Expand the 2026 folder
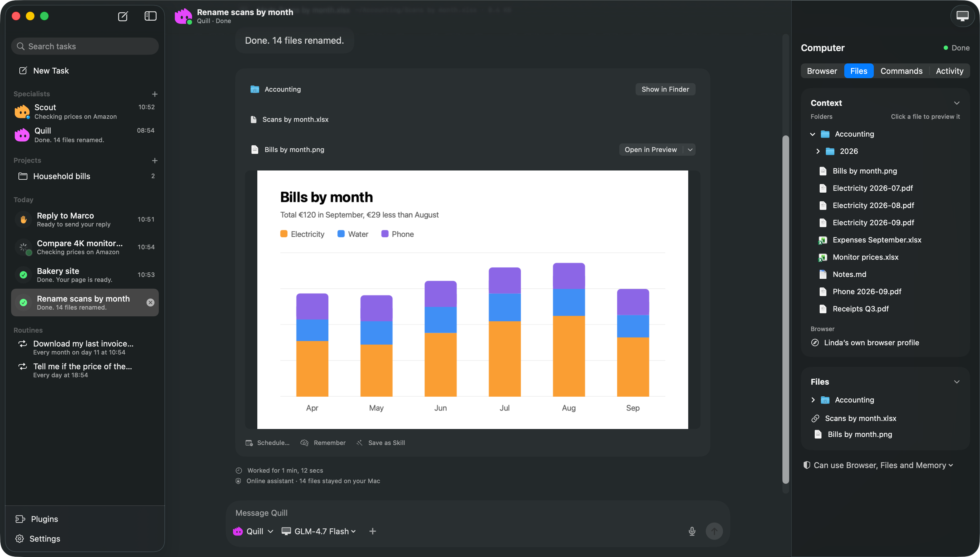 coord(818,151)
